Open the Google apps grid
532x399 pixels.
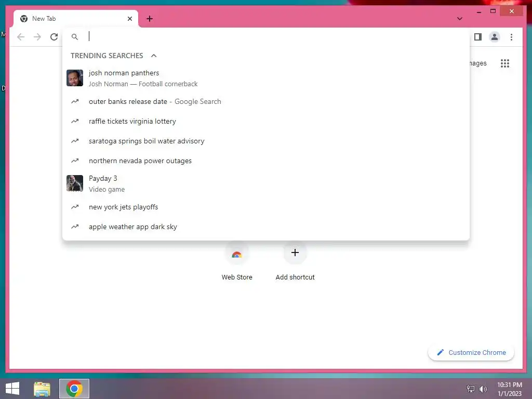(505, 63)
